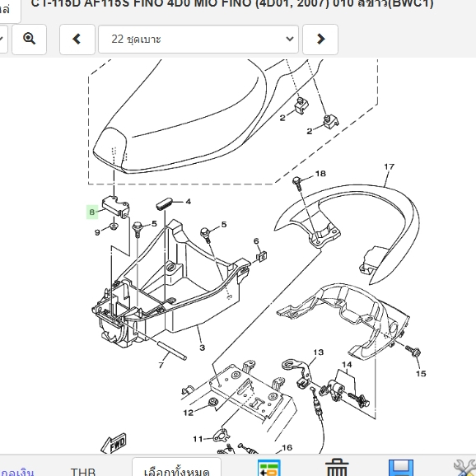Click the trash delete icon
The width and height of the screenshot is (476, 476).
coord(337,468)
